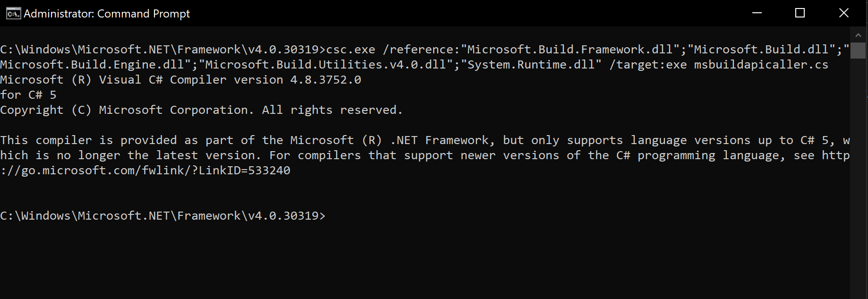This screenshot has width=868, height=299.
Task: Maximize the Command Prompt window
Action: 800,13
